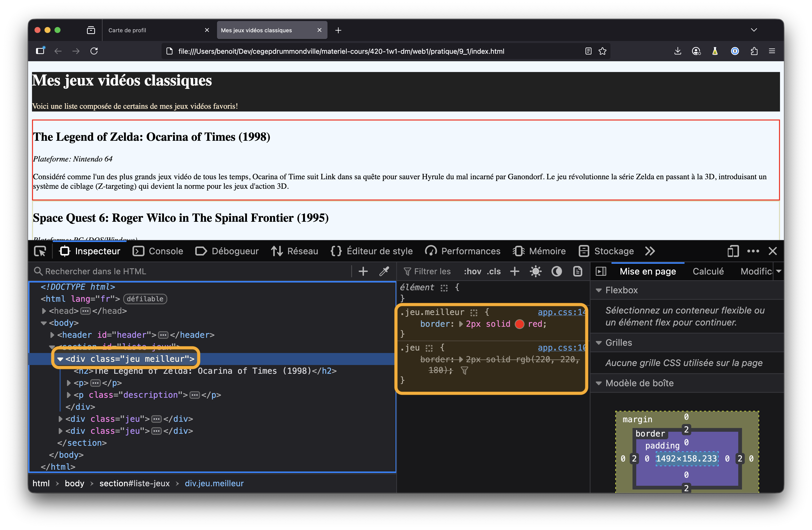Expand the head element node
Image resolution: width=812 pixels, height=530 pixels.
click(44, 311)
